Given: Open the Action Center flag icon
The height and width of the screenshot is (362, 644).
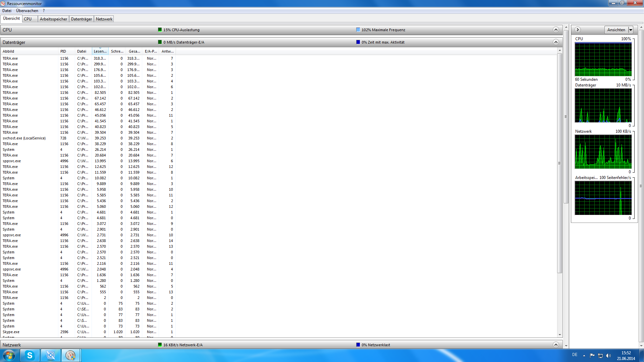Looking at the screenshot, I should click(x=592, y=356).
